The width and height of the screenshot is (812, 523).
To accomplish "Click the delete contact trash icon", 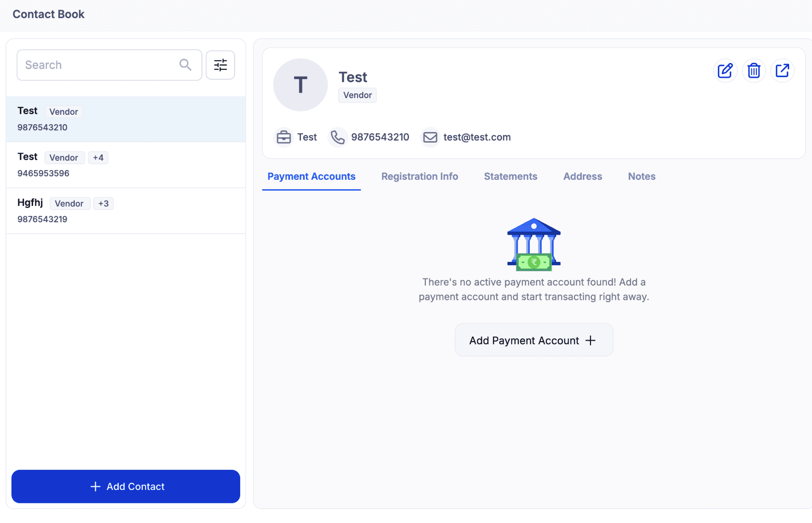I will [x=754, y=71].
